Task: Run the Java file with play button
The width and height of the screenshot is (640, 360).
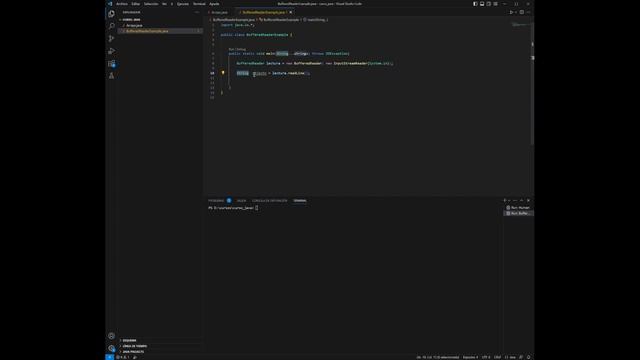Action: click(x=511, y=12)
